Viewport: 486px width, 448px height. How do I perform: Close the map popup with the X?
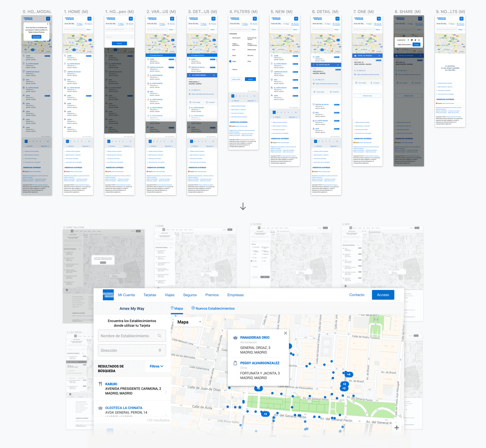[x=286, y=333]
